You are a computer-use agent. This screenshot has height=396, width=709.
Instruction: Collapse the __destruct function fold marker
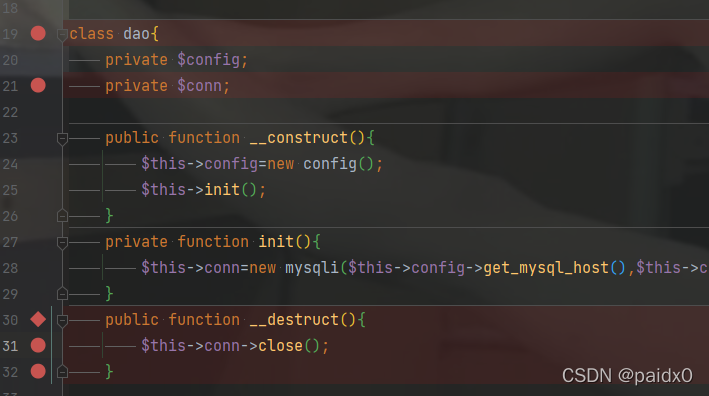(62, 321)
